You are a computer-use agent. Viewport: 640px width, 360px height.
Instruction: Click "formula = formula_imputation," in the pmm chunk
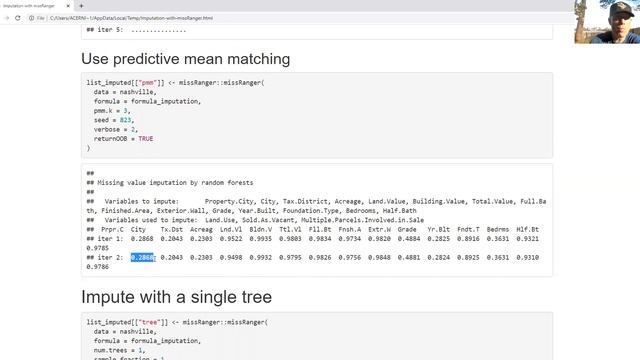[147, 101]
